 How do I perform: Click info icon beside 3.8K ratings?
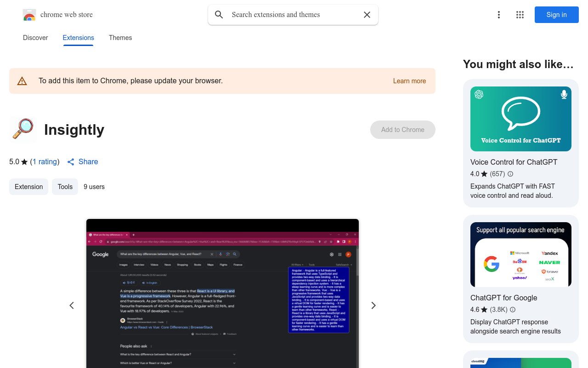pos(513,310)
